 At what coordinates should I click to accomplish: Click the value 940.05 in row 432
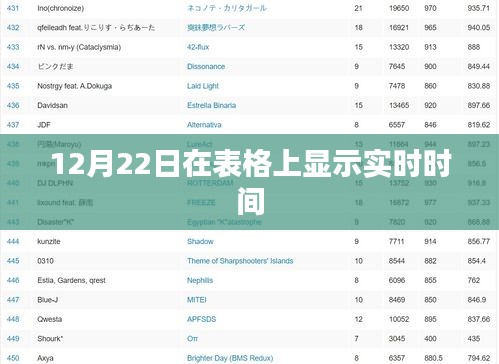coord(478,28)
